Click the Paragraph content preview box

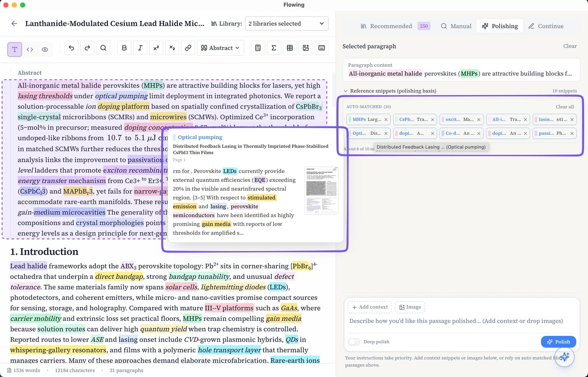click(461, 70)
